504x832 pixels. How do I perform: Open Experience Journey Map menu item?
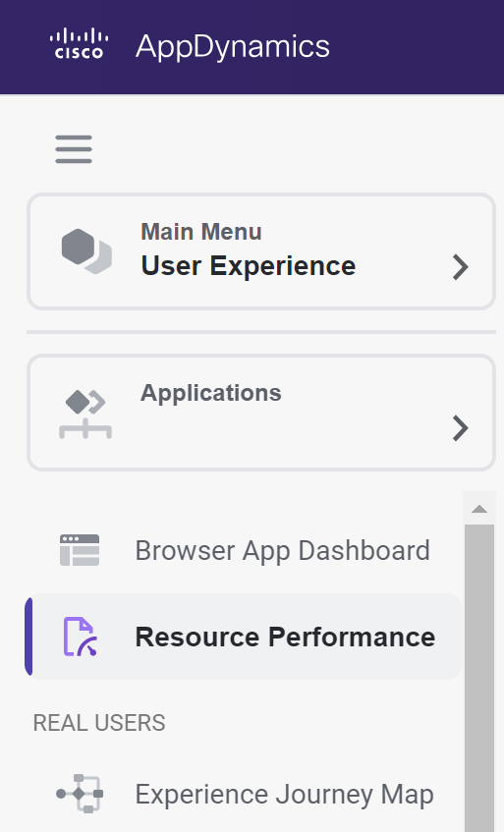(245, 794)
